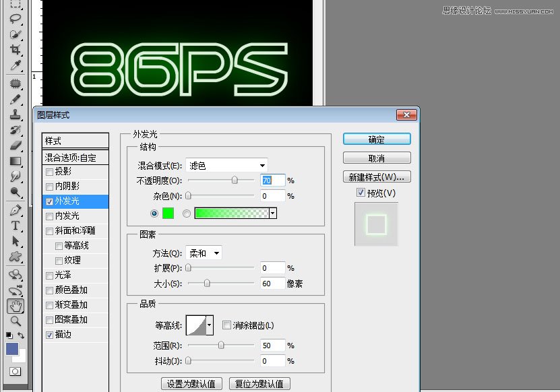The height and width of the screenshot is (392, 560).
Task: Grab the Hand tool
Action: click(x=15, y=305)
